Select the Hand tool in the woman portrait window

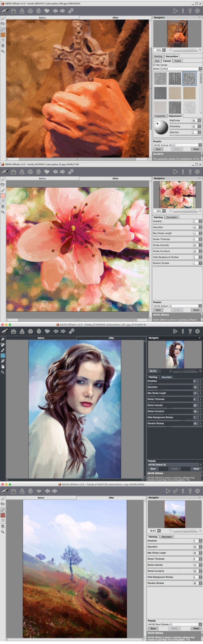3,366
